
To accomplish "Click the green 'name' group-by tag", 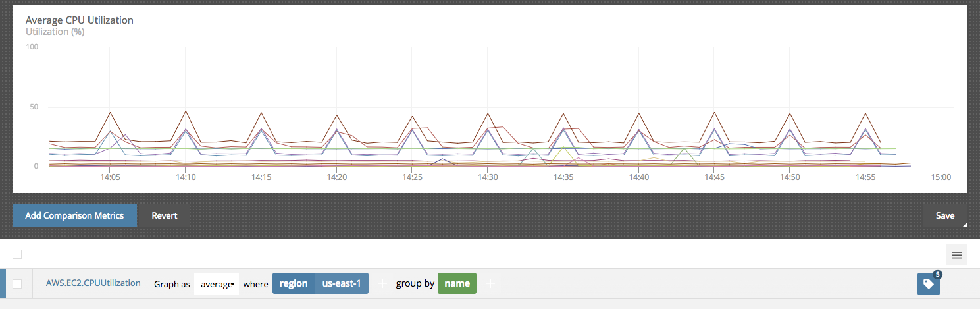I will pyautogui.click(x=457, y=283).
